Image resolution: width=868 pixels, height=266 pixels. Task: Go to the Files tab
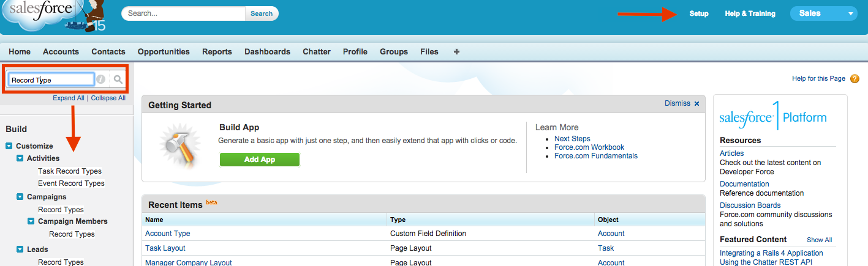click(429, 52)
